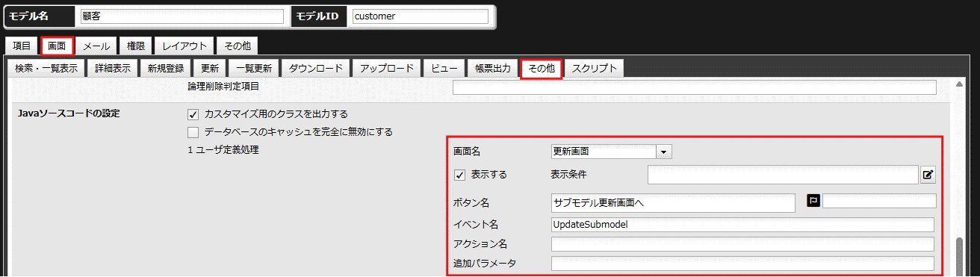The height and width of the screenshot is (277, 980).
Task: Open the 一覧更新 sub-tab
Action: coord(253,69)
